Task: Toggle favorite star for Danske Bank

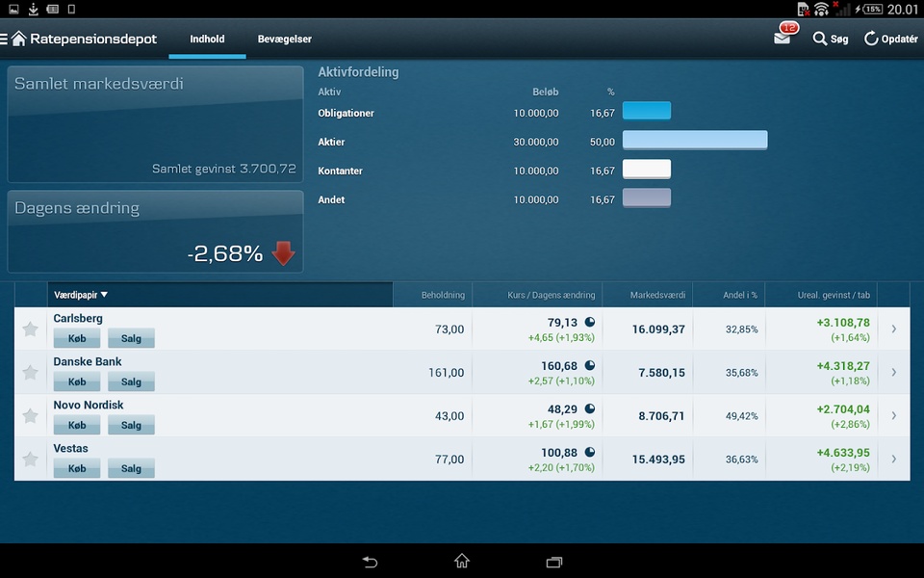Action: (30, 372)
